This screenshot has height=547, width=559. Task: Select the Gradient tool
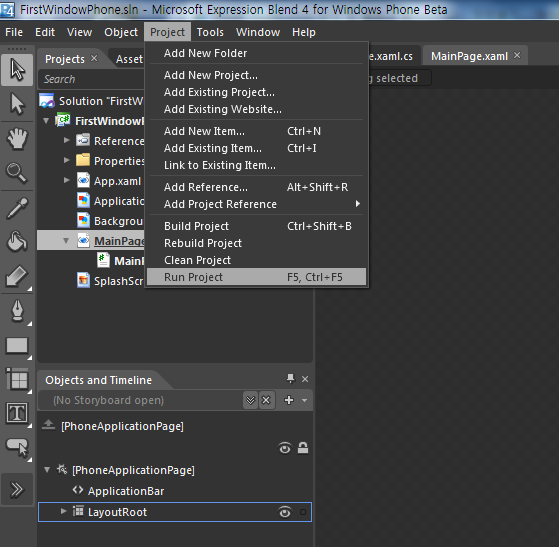point(17,276)
